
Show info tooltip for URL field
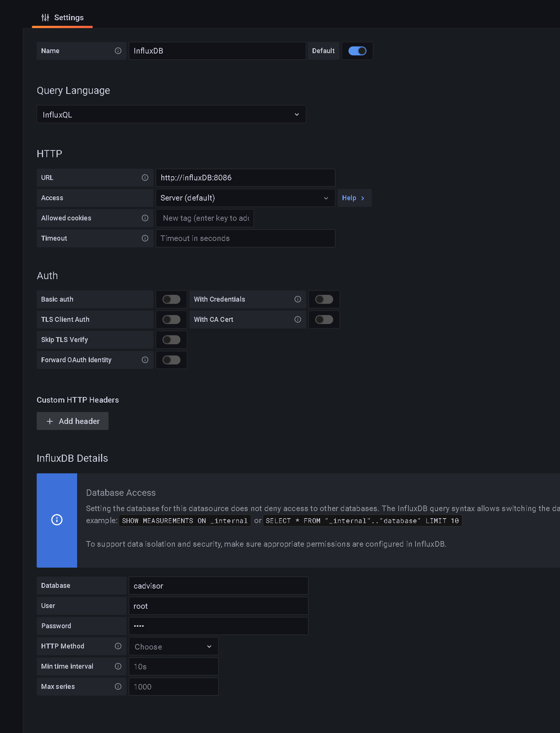coord(145,178)
